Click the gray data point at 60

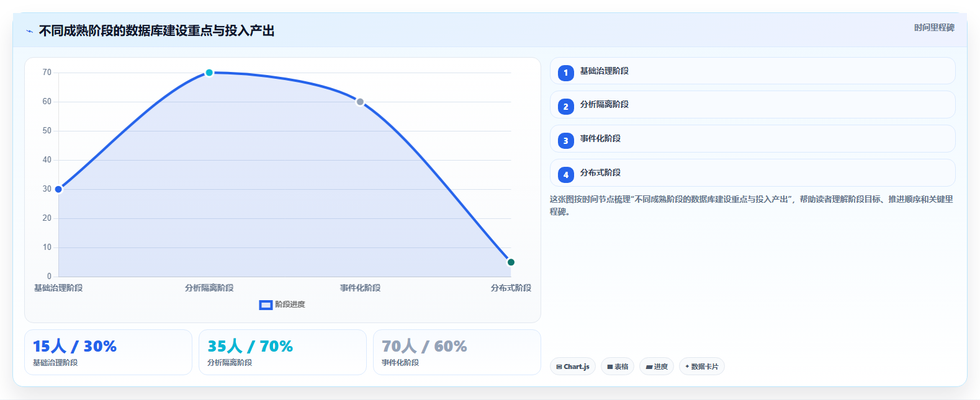tap(360, 102)
